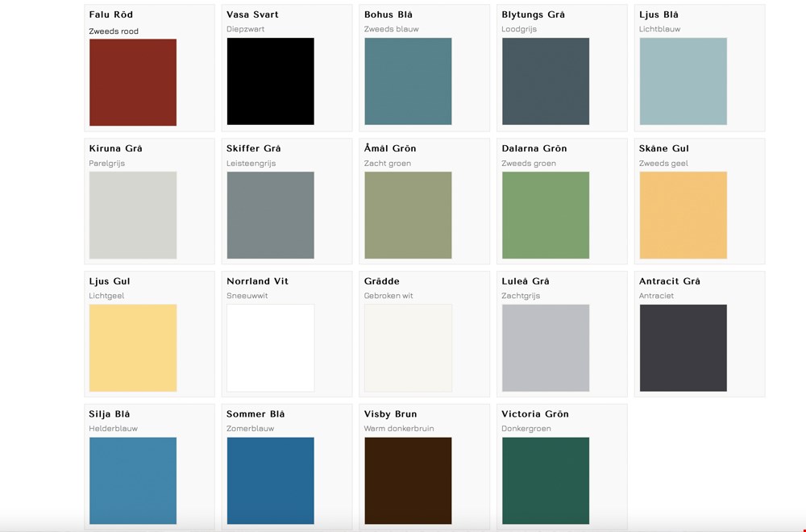Screen dimensions: 806x532
Task: Choose the Skåne Gul yellow swatch
Action: coord(683,215)
